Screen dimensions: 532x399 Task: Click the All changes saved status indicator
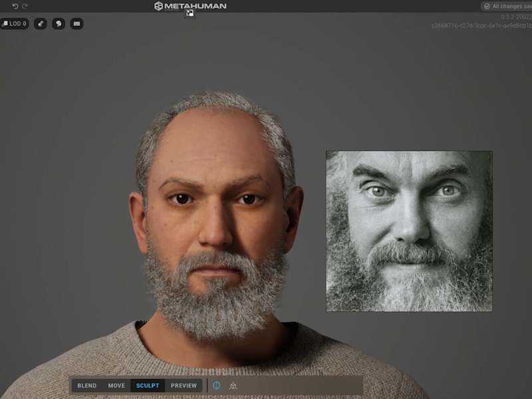pyautogui.click(x=507, y=6)
